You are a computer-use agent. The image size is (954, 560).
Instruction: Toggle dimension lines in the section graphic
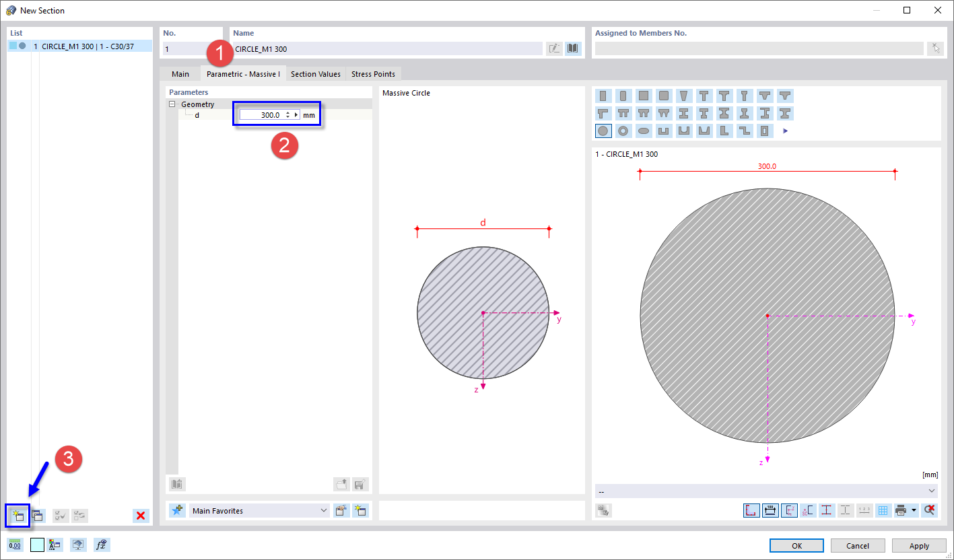pyautogui.click(x=770, y=510)
